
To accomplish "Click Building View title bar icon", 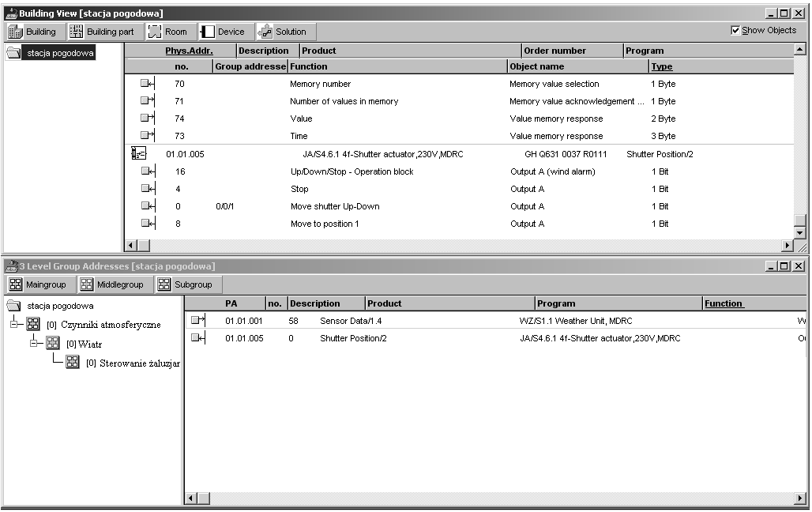I will [x=11, y=13].
